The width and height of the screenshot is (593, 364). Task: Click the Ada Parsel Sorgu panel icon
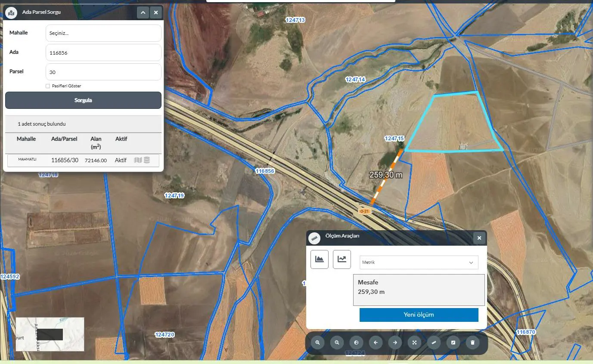[x=11, y=12]
